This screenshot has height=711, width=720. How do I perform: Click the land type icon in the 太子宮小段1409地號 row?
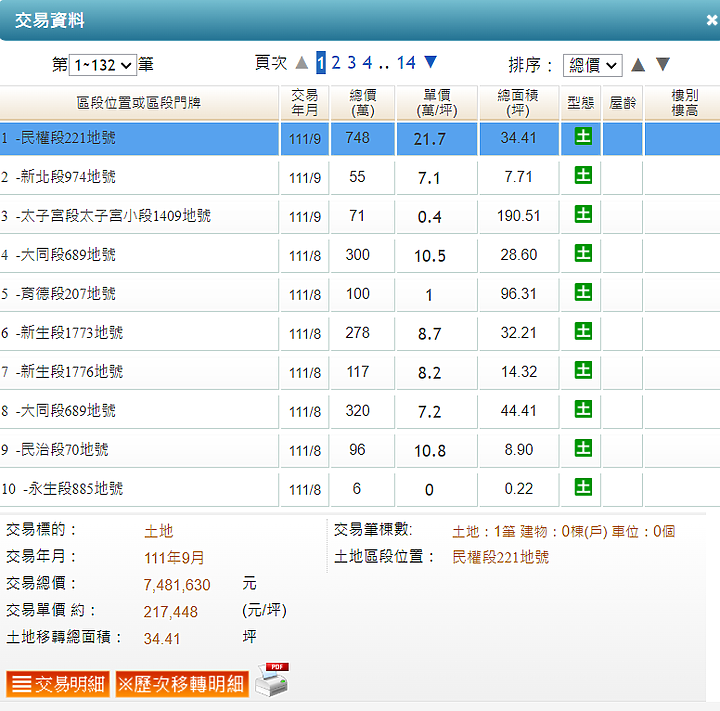(583, 214)
